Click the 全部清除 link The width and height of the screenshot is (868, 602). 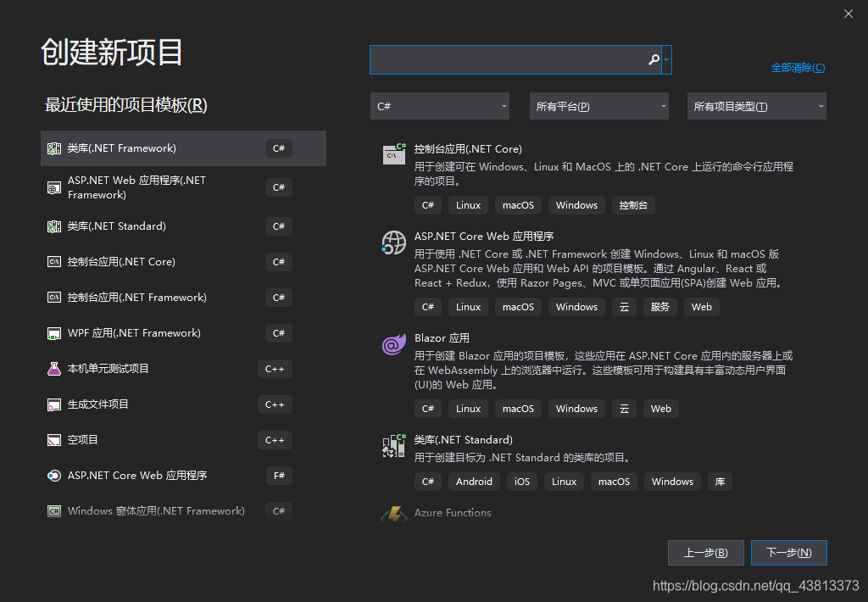(x=797, y=66)
